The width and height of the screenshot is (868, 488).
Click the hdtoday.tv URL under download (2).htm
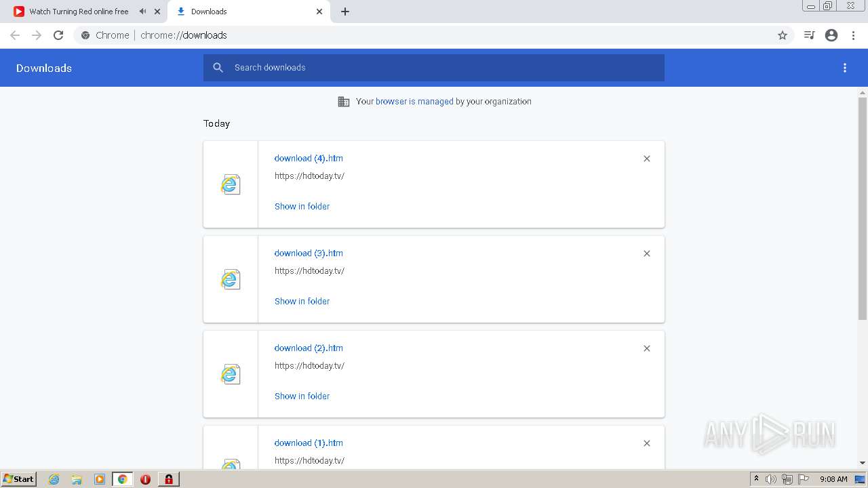coord(309,366)
